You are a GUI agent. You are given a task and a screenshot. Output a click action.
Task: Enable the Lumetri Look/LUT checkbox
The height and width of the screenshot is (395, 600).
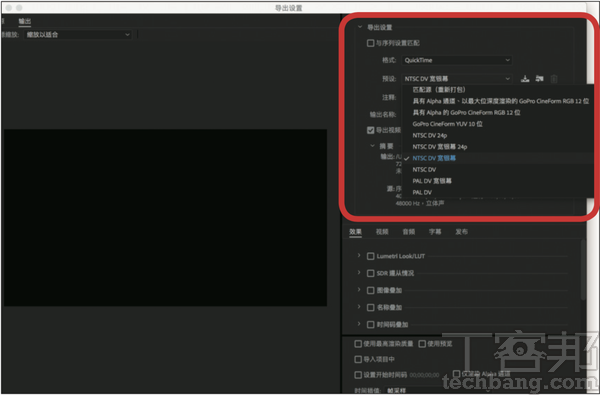pos(370,256)
